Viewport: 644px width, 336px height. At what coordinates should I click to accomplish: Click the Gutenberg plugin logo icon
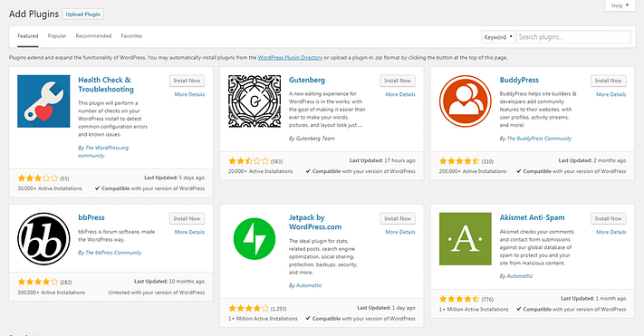tap(255, 101)
